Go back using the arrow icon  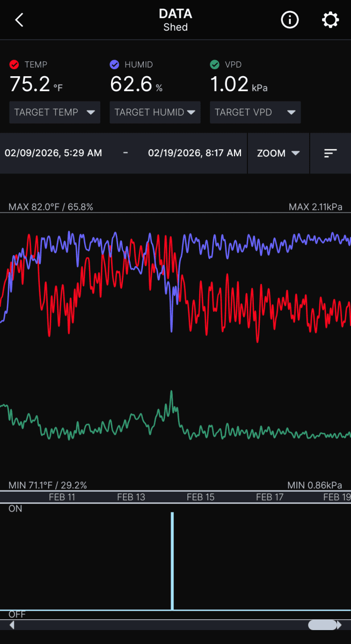click(19, 20)
